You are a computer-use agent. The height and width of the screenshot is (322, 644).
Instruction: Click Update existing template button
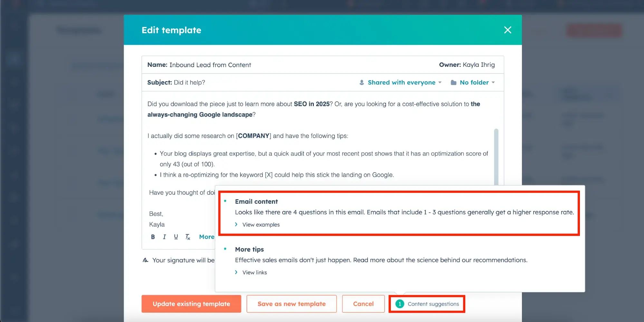191,304
